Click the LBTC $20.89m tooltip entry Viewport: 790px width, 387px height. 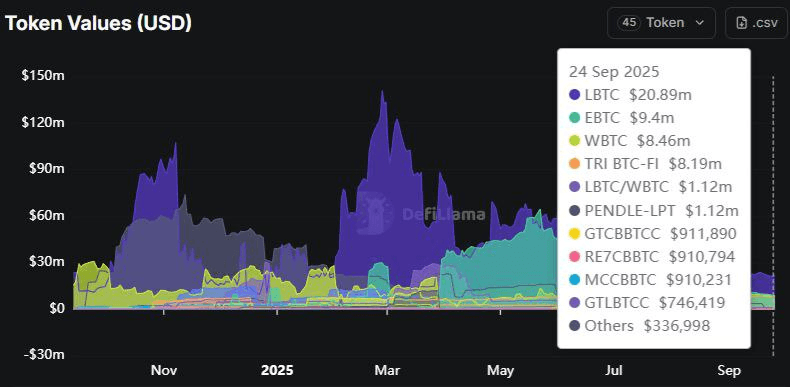pyautogui.click(x=630, y=95)
